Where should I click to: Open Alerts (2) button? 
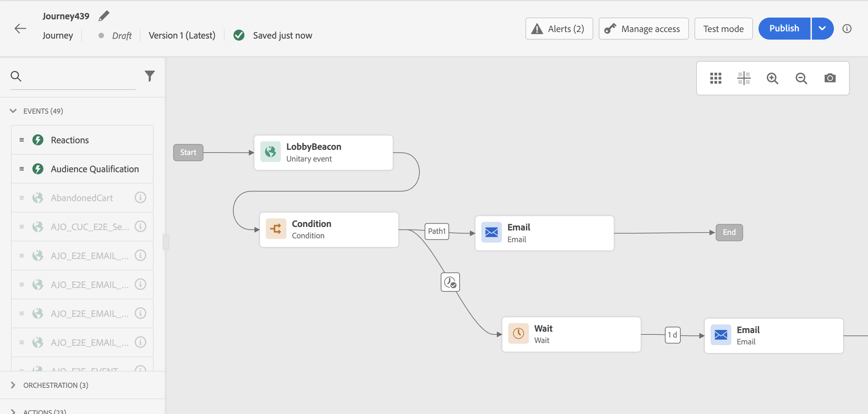(559, 29)
